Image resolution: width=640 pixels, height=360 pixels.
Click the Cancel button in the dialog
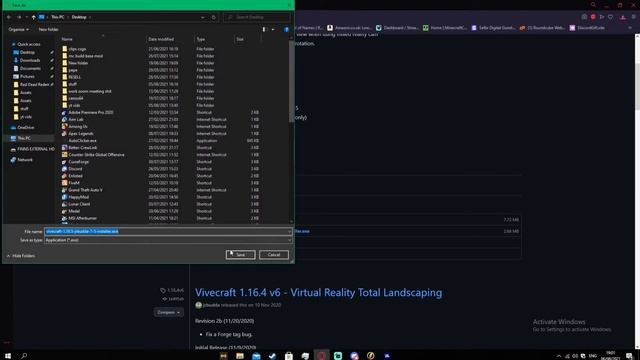pyautogui.click(x=274, y=255)
